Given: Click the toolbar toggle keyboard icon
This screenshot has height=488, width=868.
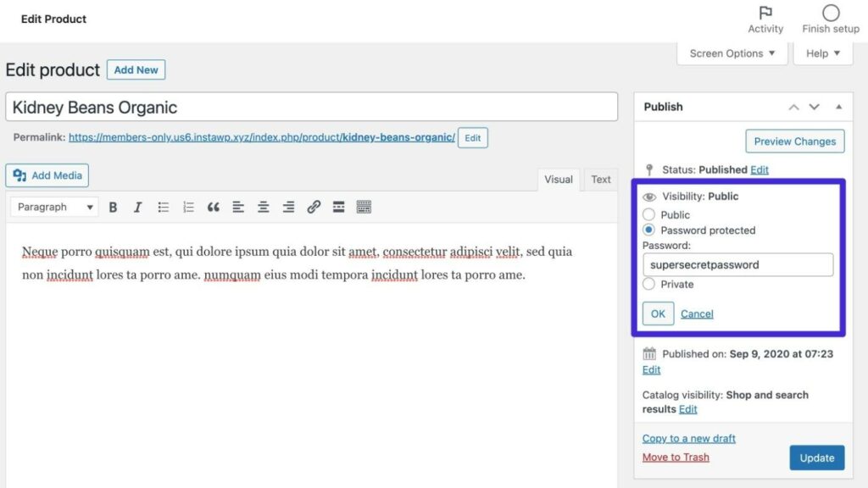Looking at the screenshot, I should click(364, 208).
